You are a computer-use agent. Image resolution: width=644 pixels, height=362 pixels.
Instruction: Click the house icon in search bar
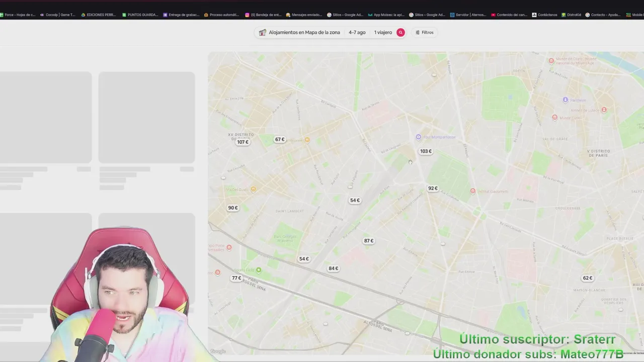[x=262, y=32]
